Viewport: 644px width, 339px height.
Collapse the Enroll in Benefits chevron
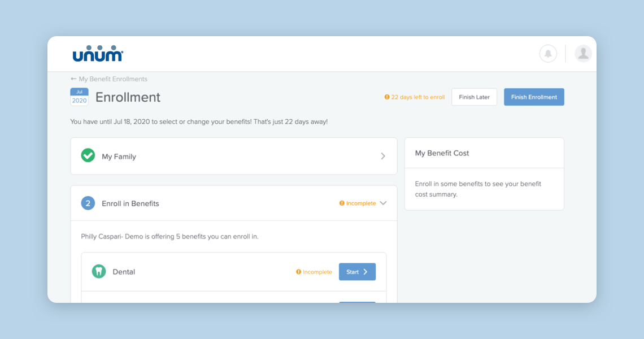[x=383, y=203]
